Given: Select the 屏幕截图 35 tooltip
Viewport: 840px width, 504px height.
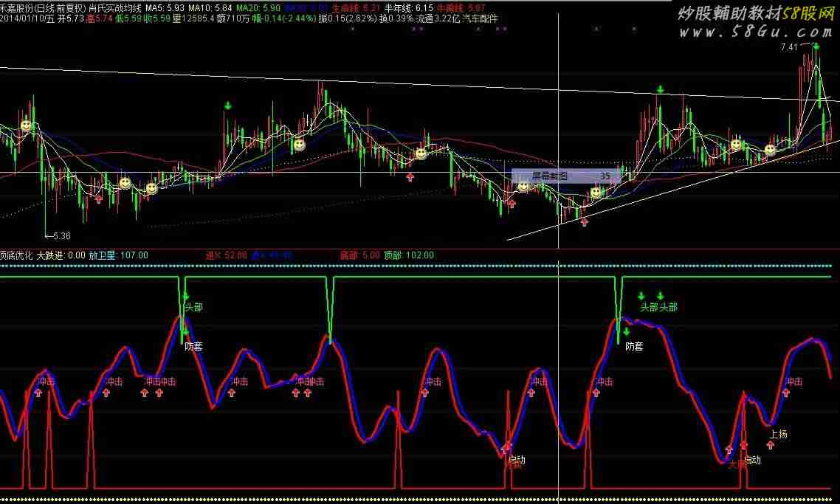Looking at the screenshot, I should pos(565,176).
